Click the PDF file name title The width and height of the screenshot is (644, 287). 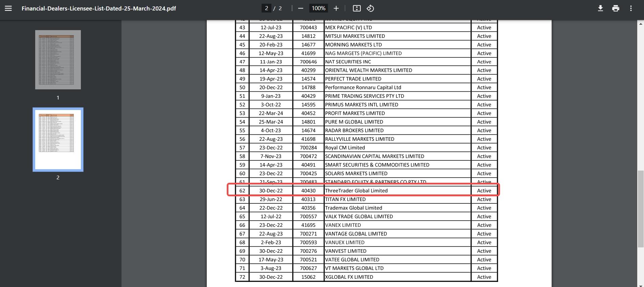[99, 8]
